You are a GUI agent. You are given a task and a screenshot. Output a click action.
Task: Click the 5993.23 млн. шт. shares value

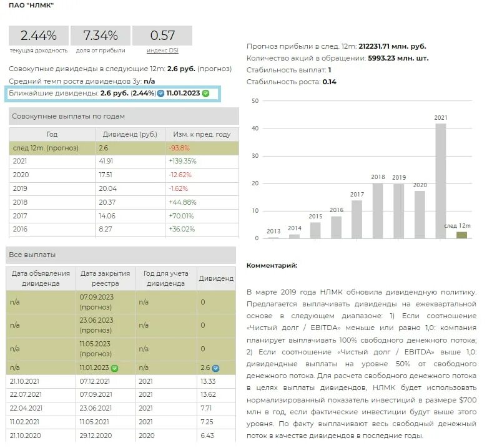pos(398,58)
